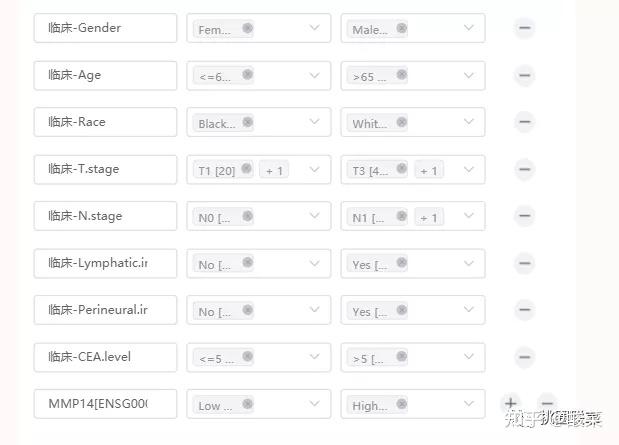Click the MMP14[ENSG00 variable field

105,404
